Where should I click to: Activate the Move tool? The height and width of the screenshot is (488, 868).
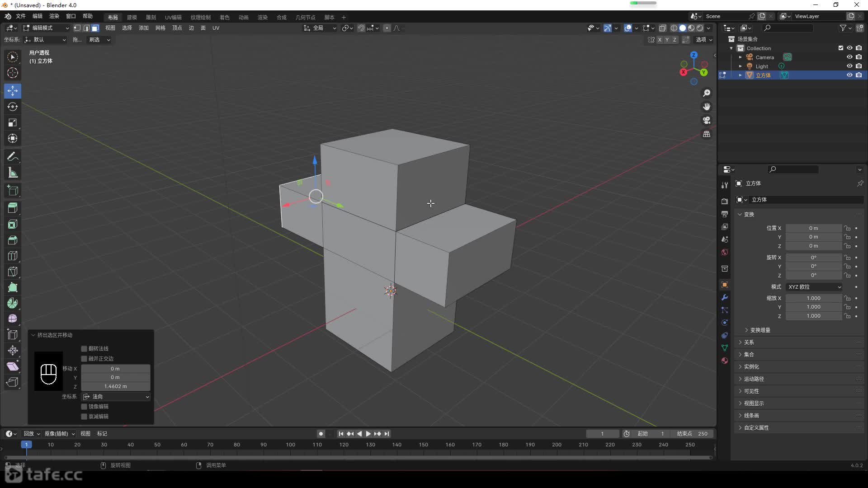point(13,91)
